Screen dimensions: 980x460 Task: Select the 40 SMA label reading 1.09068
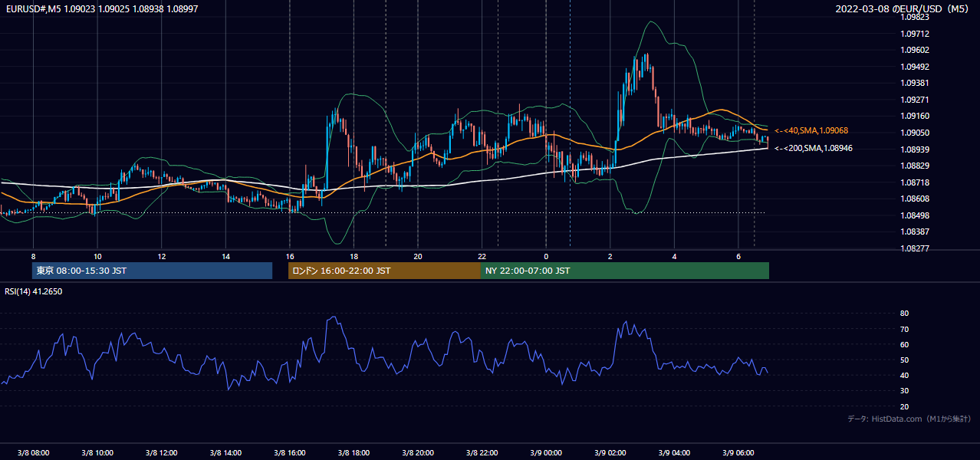click(811, 131)
